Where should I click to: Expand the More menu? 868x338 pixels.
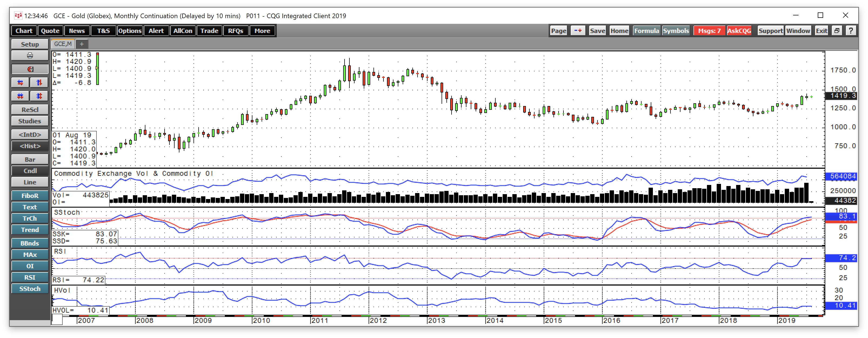point(262,31)
